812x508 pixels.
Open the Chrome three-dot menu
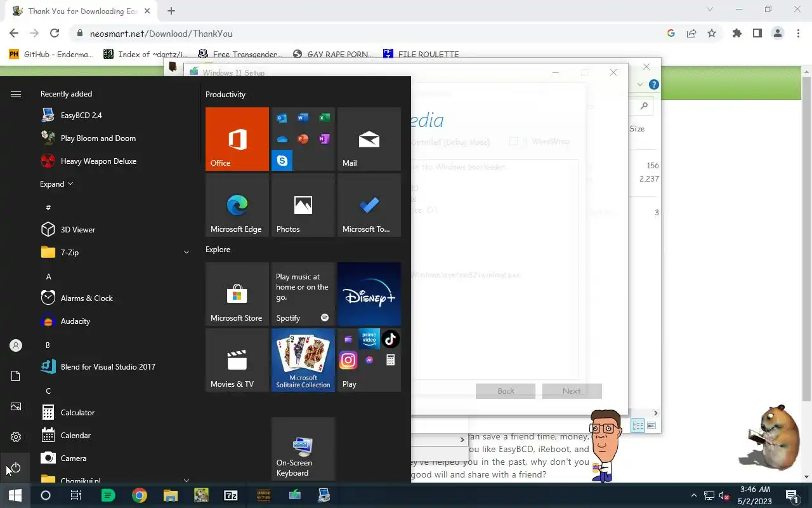pyautogui.click(x=797, y=34)
